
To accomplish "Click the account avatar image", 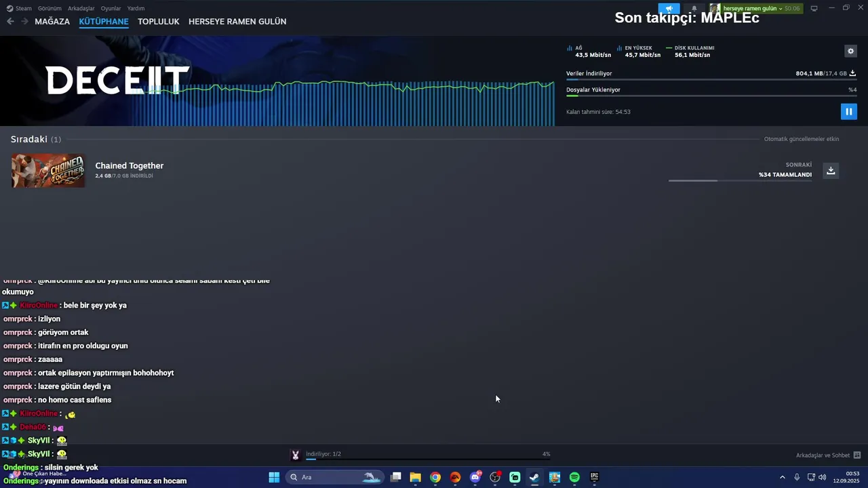I will pos(715,9).
